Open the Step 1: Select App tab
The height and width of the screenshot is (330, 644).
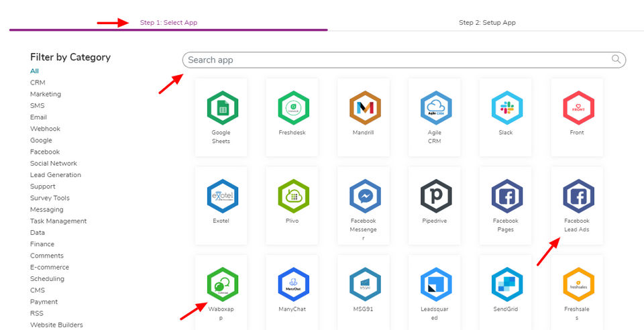168,23
